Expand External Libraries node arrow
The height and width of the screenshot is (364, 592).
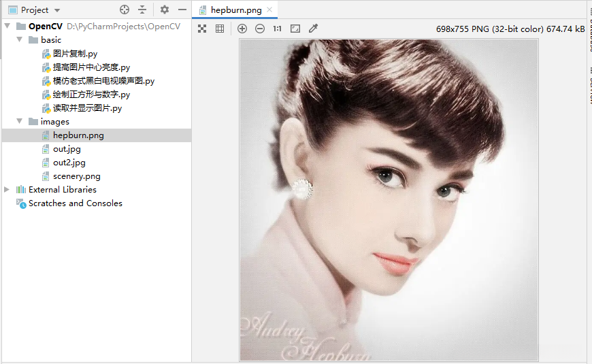click(x=7, y=190)
